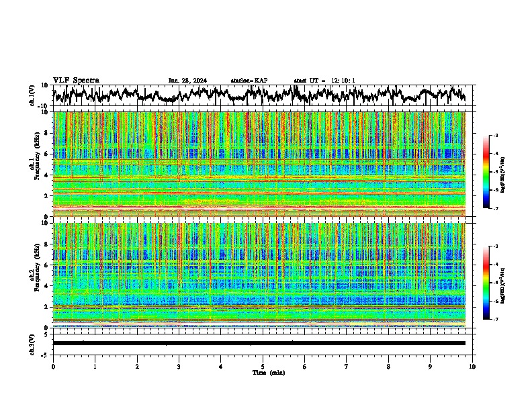Click the "4" kHz tick on ch.2 frequency axis
The width and height of the screenshot is (532, 411).
pos(46,286)
